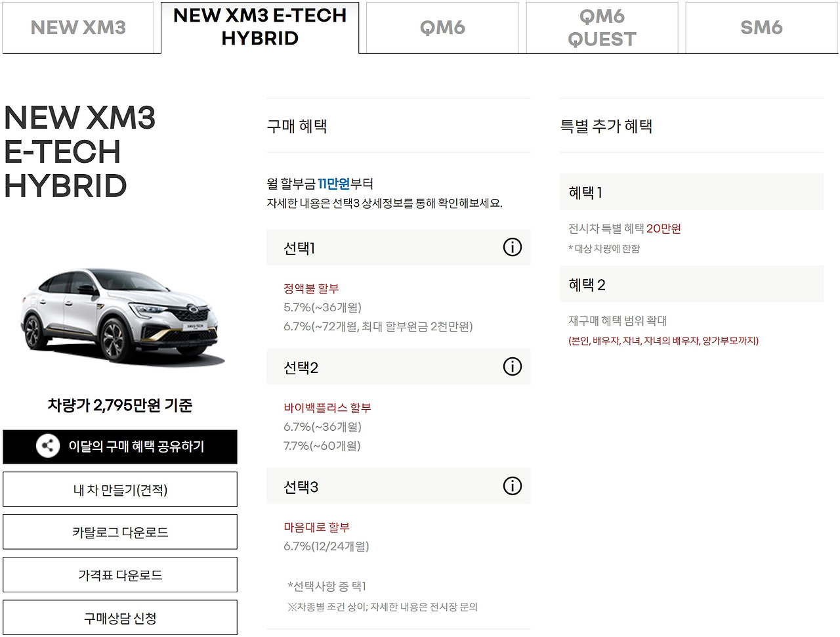Click the 마음대로 할부 label
This screenshot has width=840, height=637.
pyautogui.click(x=316, y=527)
